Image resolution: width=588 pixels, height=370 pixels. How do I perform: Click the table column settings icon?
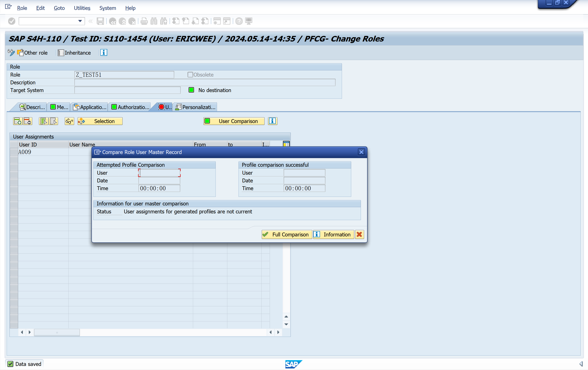click(x=286, y=144)
